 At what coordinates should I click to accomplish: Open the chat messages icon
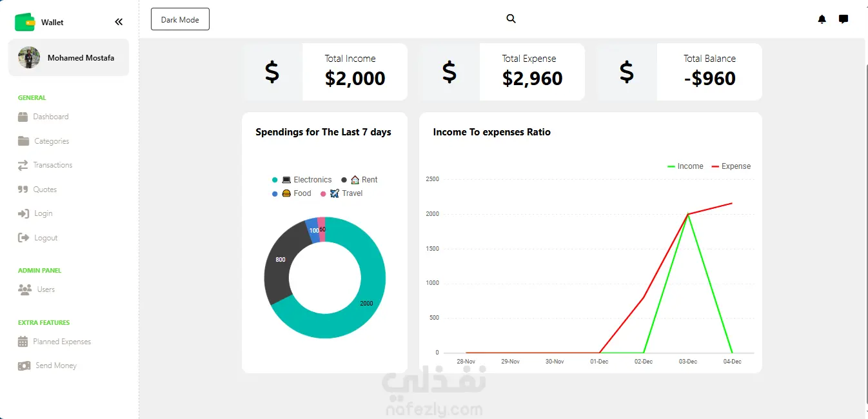click(x=843, y=19)
